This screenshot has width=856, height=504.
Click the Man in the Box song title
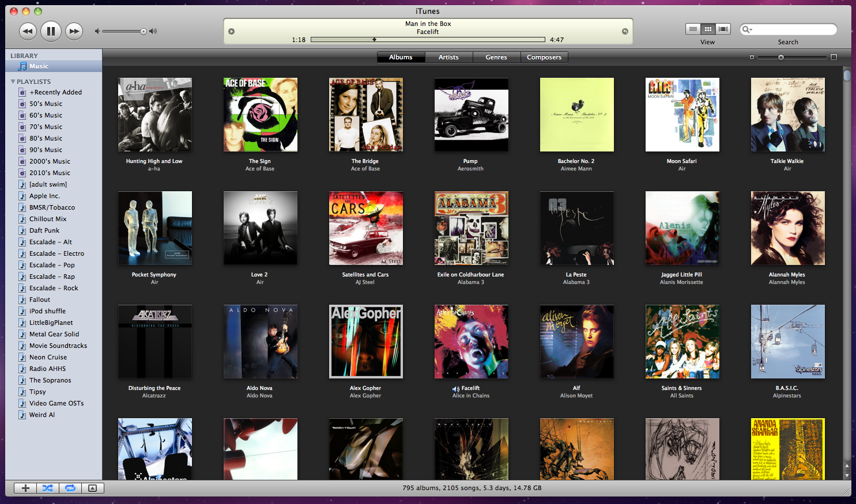[428, 24]
